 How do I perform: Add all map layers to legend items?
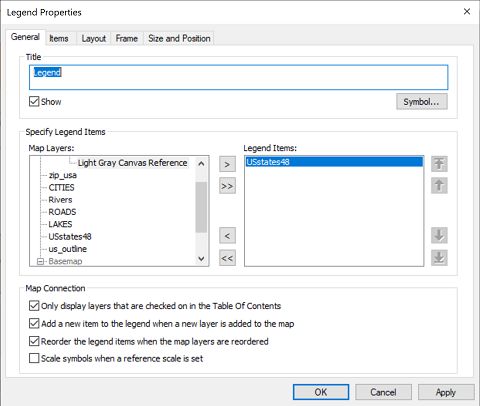(227, 186)
